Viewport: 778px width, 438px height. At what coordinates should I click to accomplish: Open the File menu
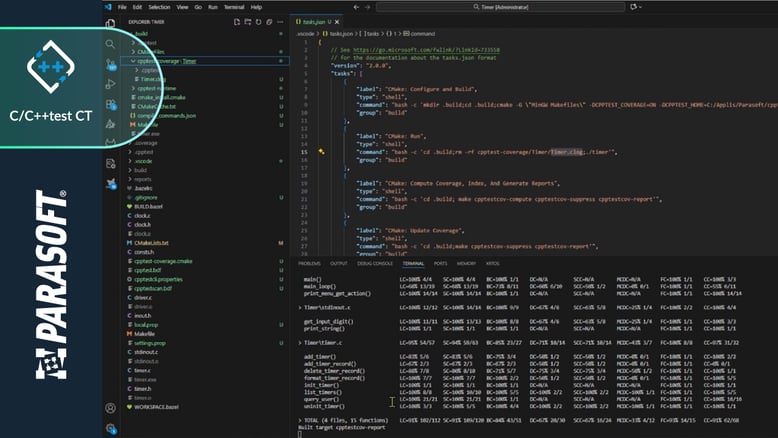(x=122, y=7)
